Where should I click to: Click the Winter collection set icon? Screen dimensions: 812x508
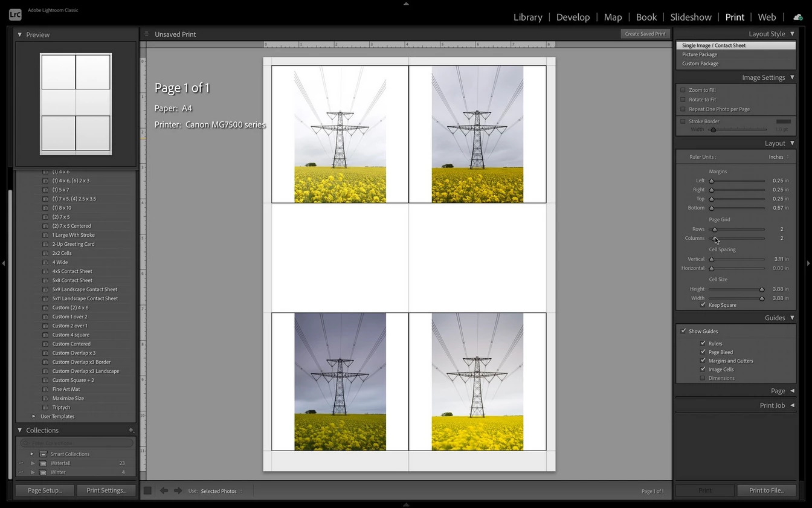43,472
